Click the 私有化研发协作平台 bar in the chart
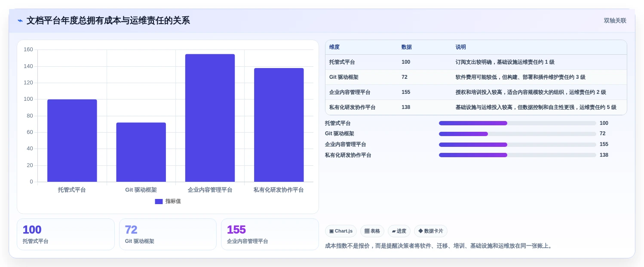644x267 pixels. coord(279,125)
